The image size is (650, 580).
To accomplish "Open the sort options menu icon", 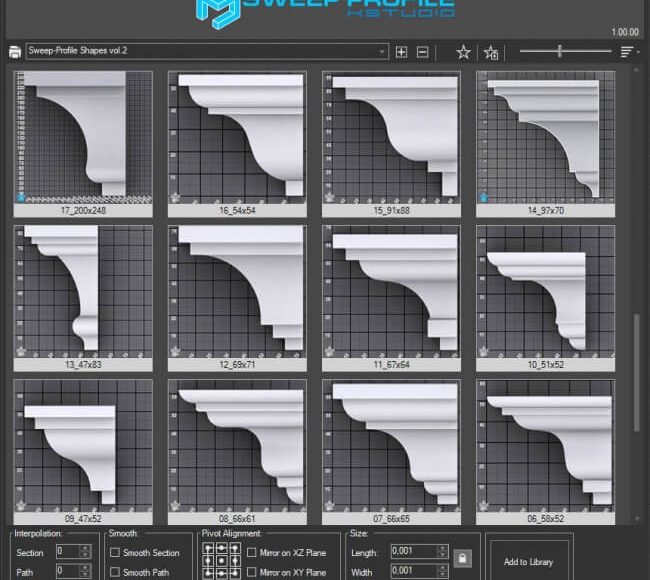I will [627, 52].
